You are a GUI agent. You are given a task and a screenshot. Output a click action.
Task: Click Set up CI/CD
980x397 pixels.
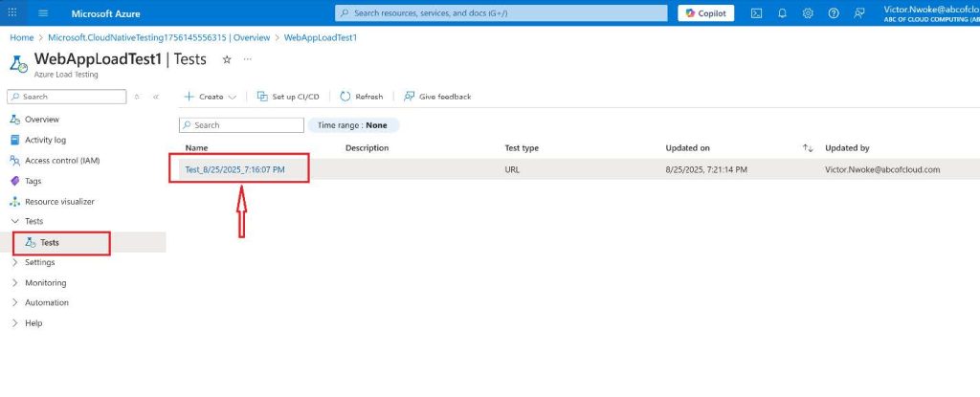tap(288, 97)
